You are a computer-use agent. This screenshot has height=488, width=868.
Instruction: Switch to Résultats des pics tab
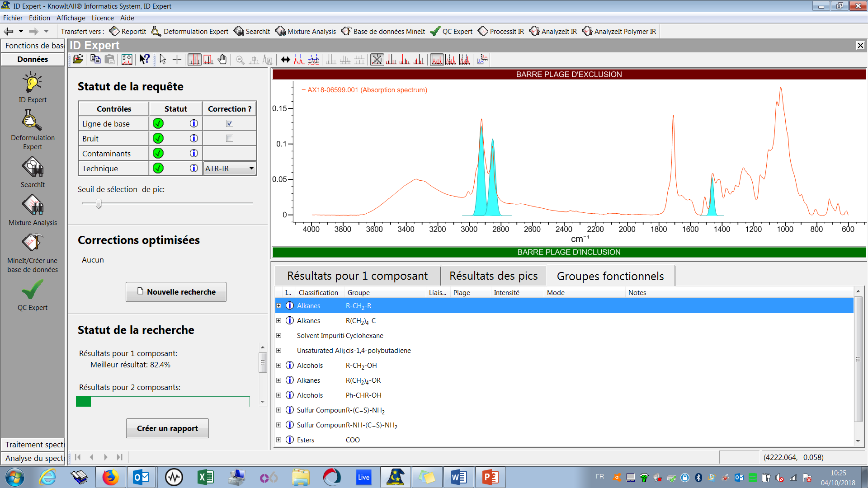pyautogui.click(x=493, y=276)
